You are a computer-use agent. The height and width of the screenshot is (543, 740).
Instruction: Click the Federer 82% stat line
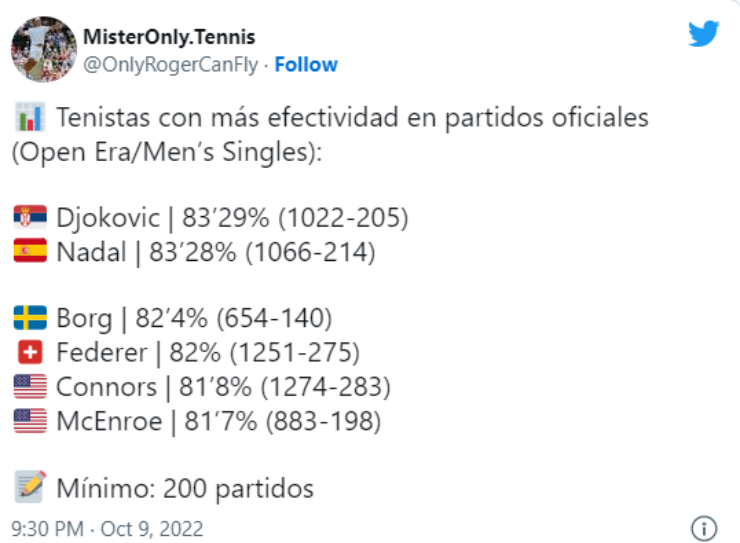[208, 353]
